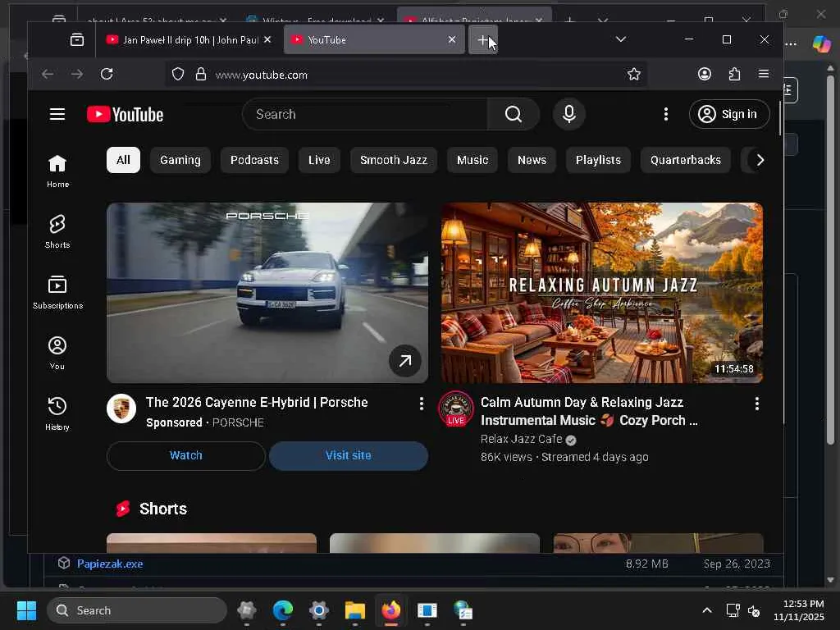Image resolution: width=840 pixels, height=630 pixels.
Task: Open a new tab with plus button
Action: (x=483, y=39)
